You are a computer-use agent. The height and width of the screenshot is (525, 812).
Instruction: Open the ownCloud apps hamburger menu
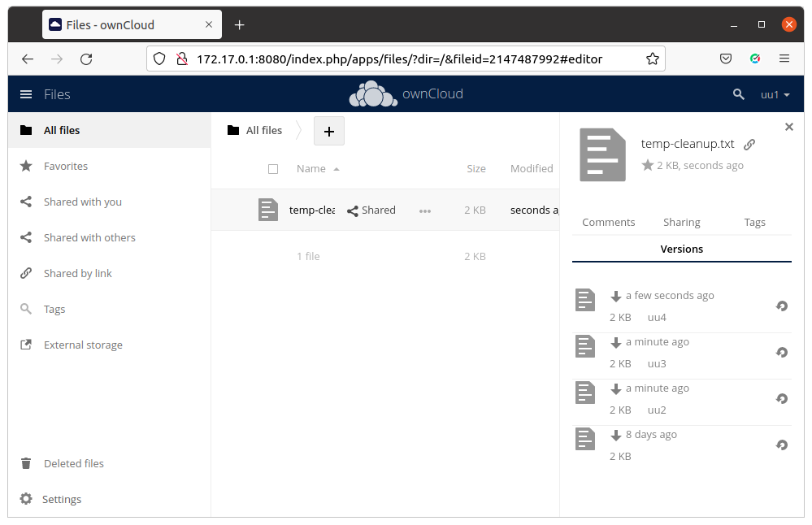pyautogui.click(x=26, y=94)
